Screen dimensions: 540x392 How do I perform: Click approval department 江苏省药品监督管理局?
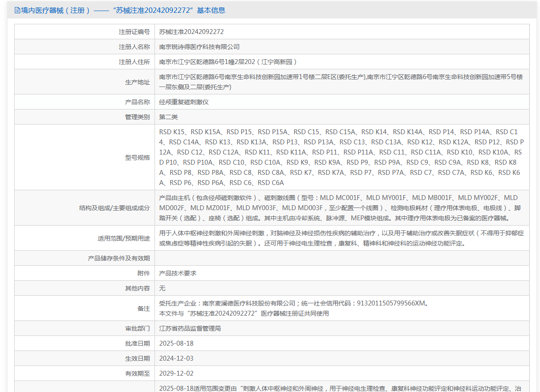[x=190, y=328]
